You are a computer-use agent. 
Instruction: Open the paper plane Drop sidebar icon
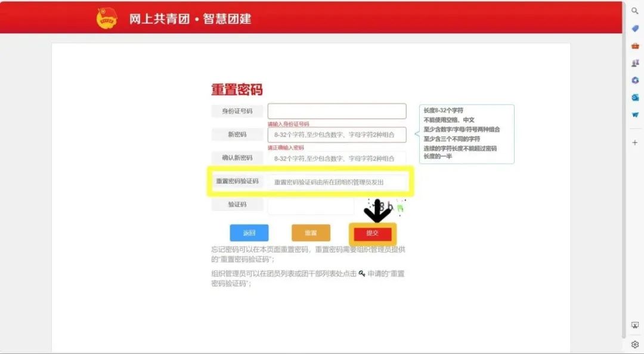(x=635, y=114)
